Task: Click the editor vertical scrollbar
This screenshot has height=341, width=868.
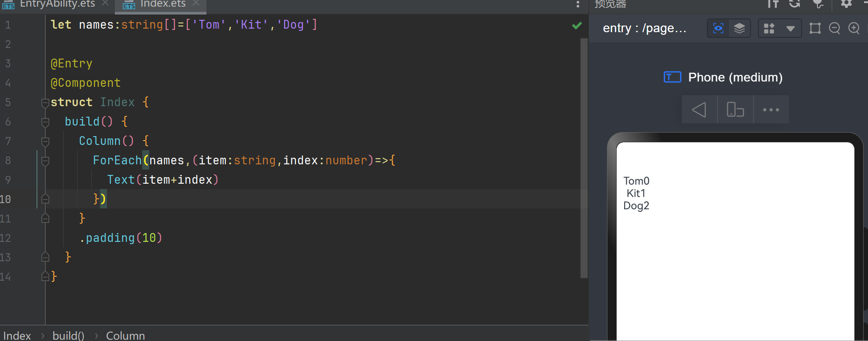Action: click(x=584, y=158)
